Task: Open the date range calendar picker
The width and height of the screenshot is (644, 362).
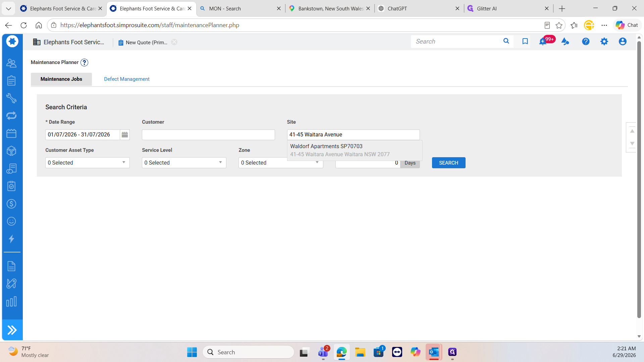Action: point(125,135)
